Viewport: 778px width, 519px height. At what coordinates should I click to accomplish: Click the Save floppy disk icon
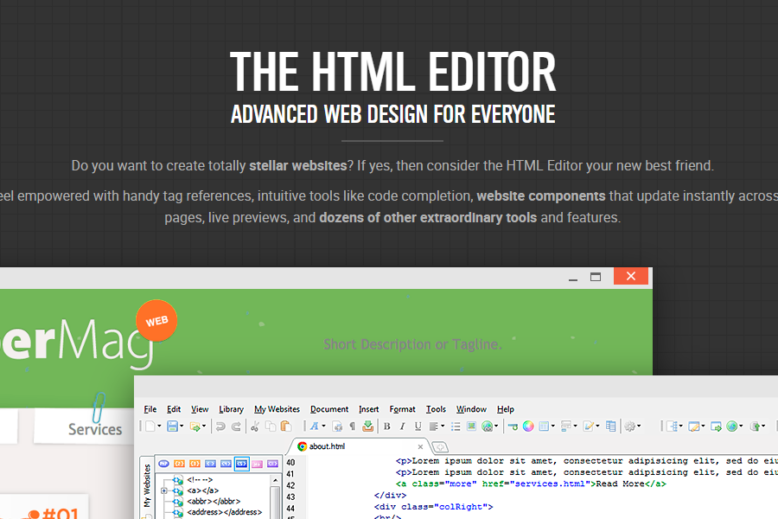coord(172,426)
